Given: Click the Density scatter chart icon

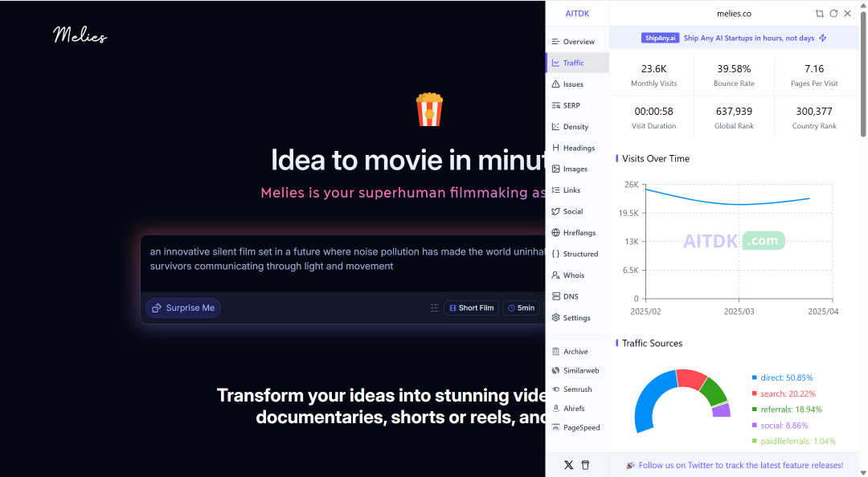Looking at the screenshot, I should tap(556, 127).
